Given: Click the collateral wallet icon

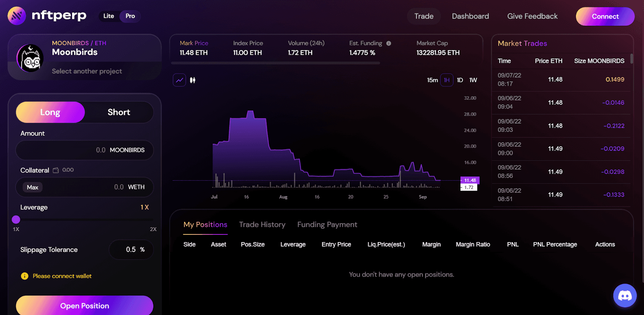Looking at the screenshot, I should pos(56,170).
